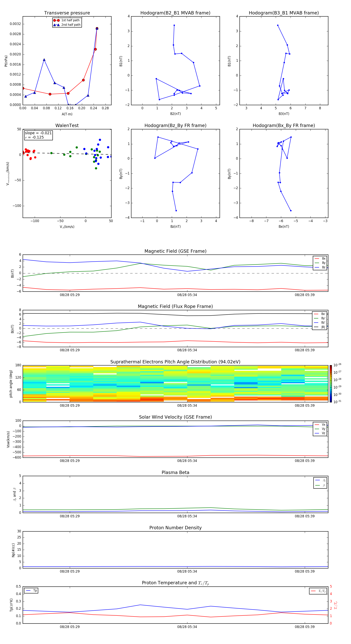Click the Suprathermal Electrons Pitch Angle title

(x=175, y=362)
